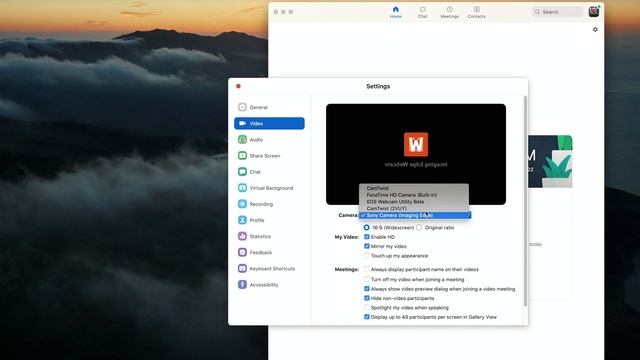Image resolution: width=640 pixels, height=360 pixels.
Task: Click the plant banner image in Zoom window
Action: 550,161
